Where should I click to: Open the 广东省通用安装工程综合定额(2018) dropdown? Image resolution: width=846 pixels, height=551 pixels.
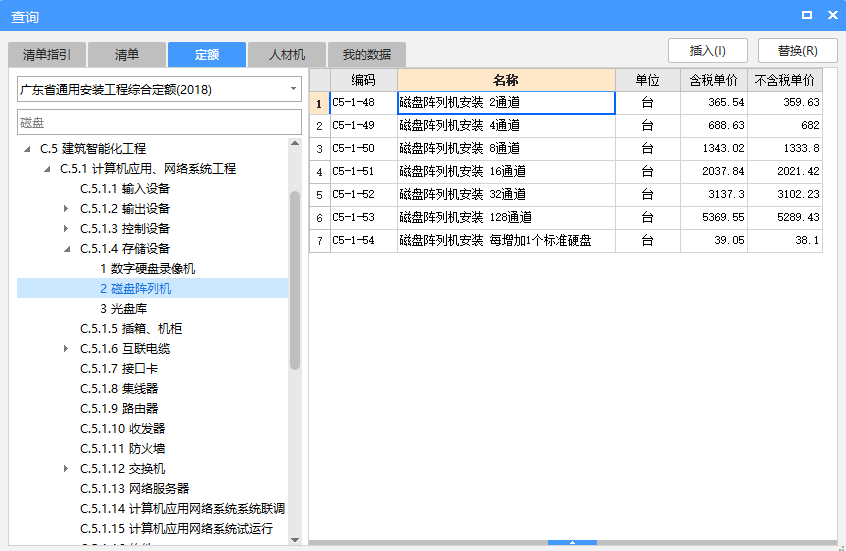click(x=159, y=89)
